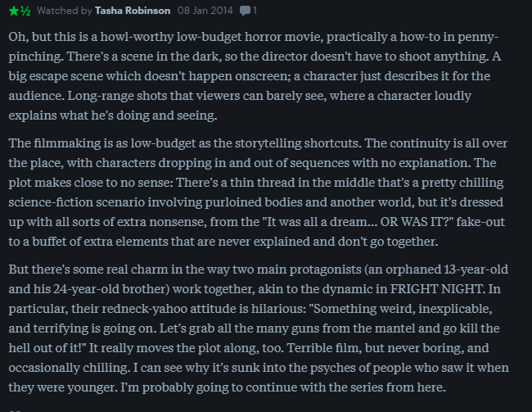Click the phrase "Terrible film, but never boring"
The height and width of the screenshot is (412, 532).
[373, 348]
